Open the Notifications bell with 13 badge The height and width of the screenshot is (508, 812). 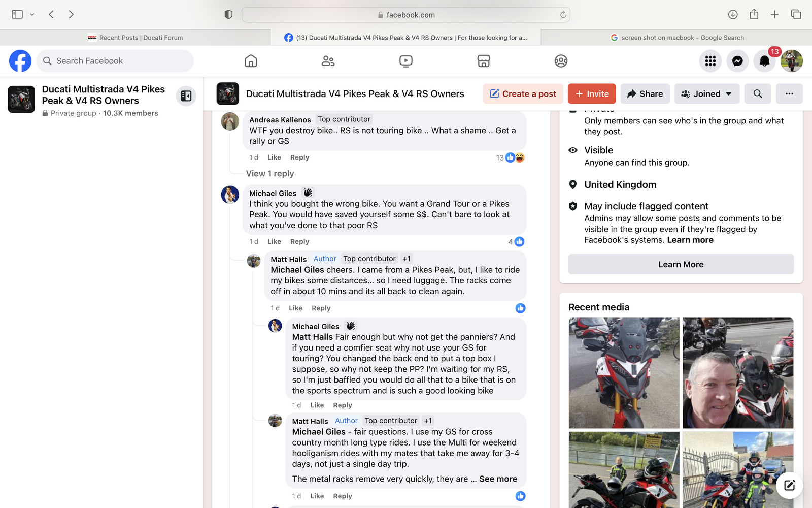[x=764, y=61]
